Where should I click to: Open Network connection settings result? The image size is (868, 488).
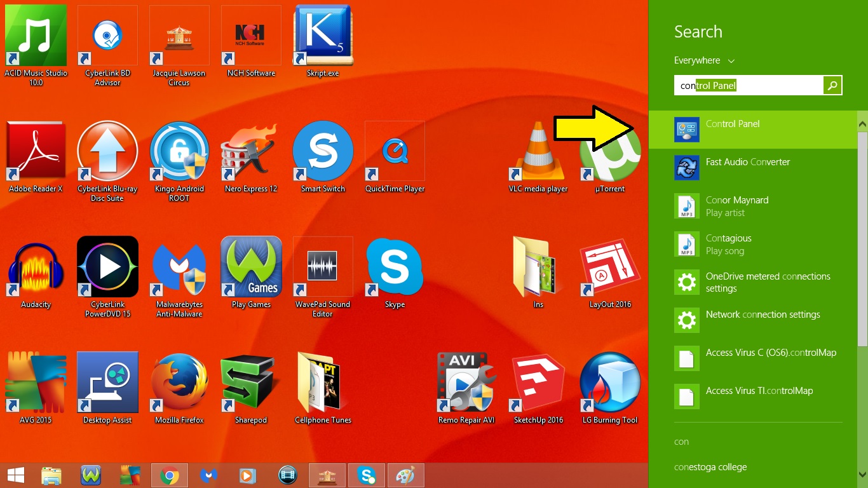coord(753,320)
